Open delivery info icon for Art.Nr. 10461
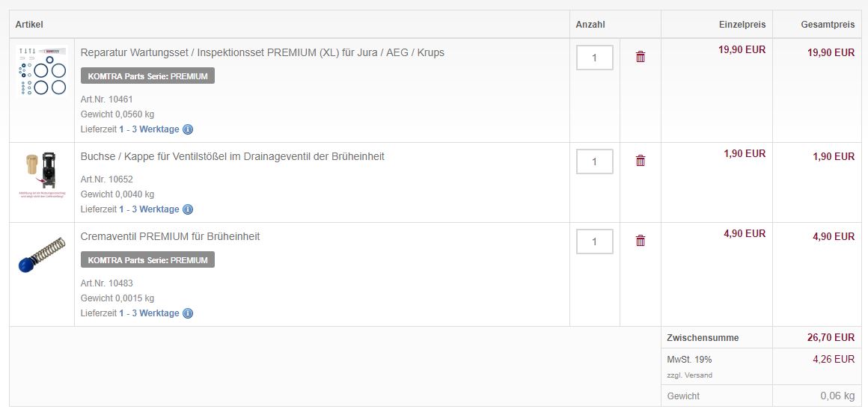Image resolution: width=868 pixels, height=412 pixels. (188, 129)
